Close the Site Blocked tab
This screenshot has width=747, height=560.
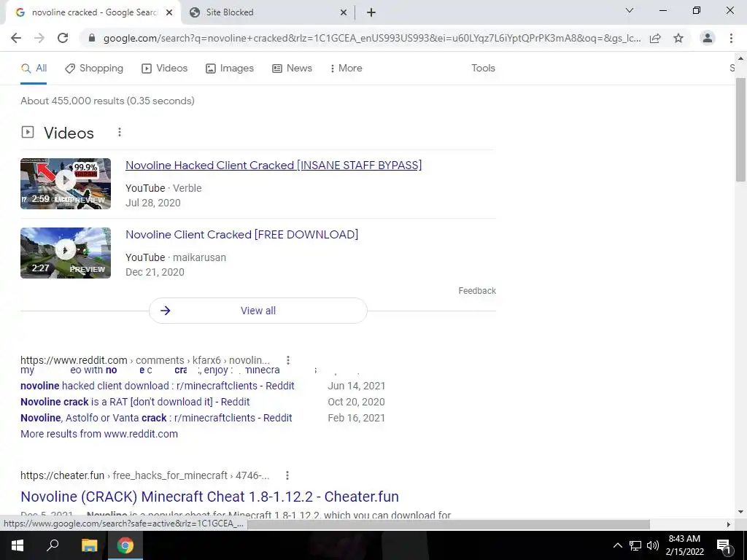pyautogui.click(x=344, y=13)
